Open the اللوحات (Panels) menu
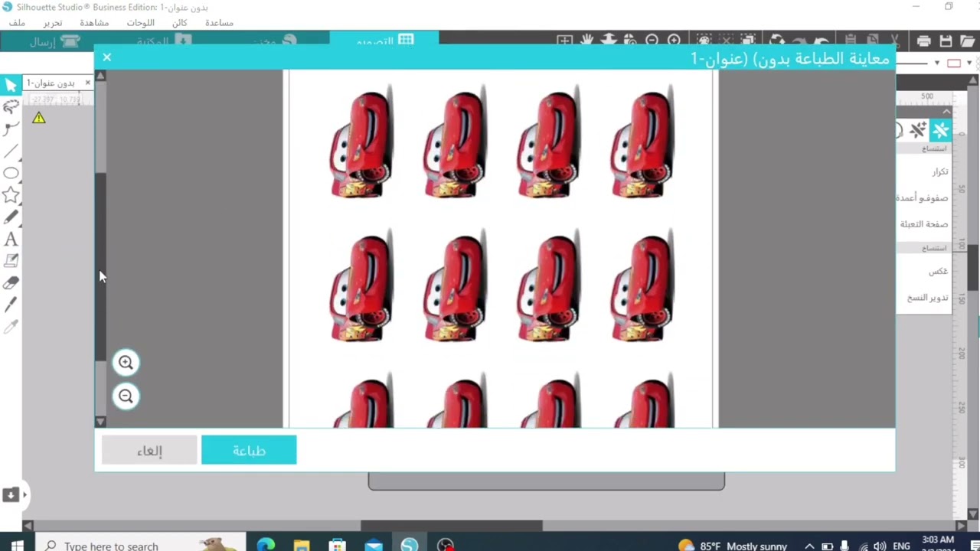 [140, 23]
